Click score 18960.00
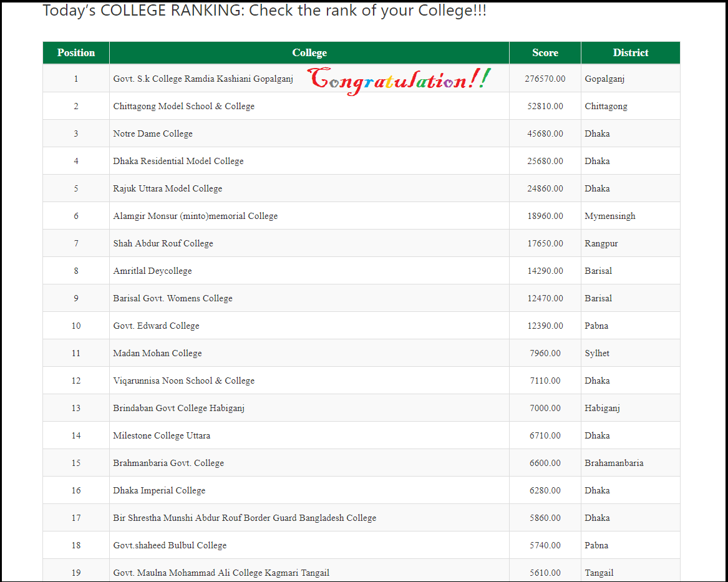 point(545,216)
